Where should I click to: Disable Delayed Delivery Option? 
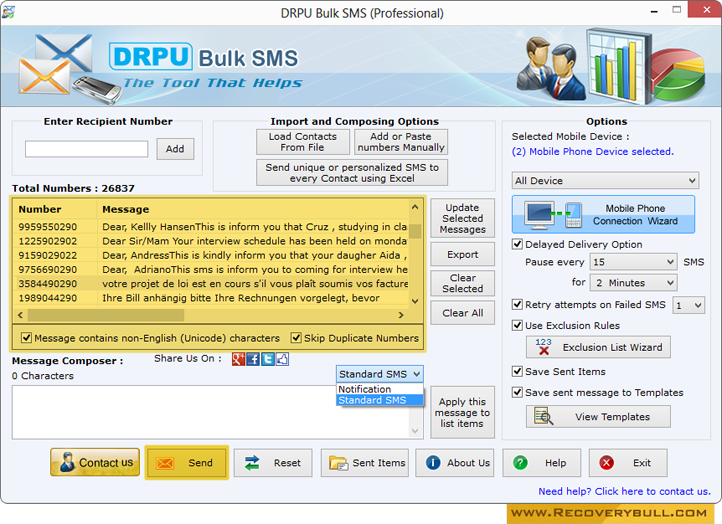pos(518,244)
